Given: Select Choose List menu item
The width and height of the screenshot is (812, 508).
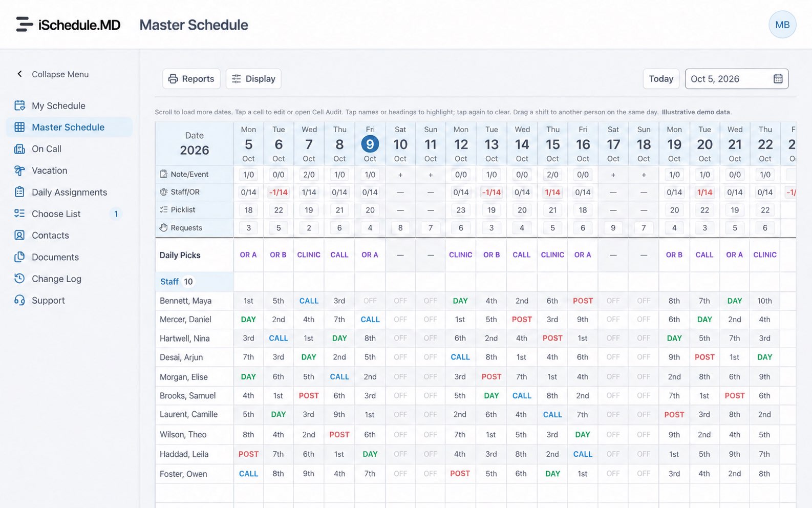Looking at the screenshot, I should coord(69,214).
